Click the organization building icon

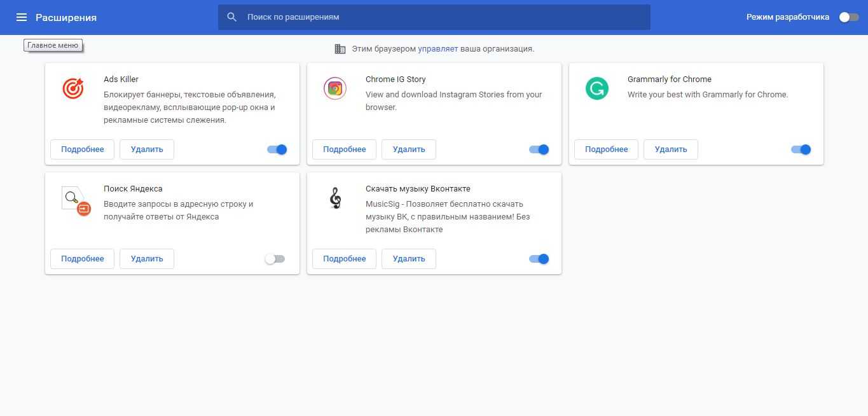pos(340,49)
